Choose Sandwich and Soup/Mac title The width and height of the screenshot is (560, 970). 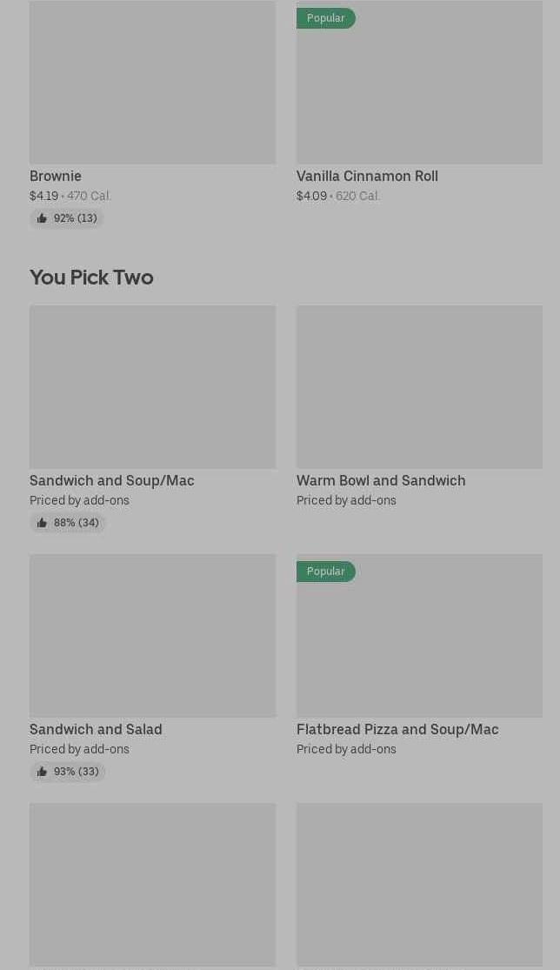pos(111,480)
